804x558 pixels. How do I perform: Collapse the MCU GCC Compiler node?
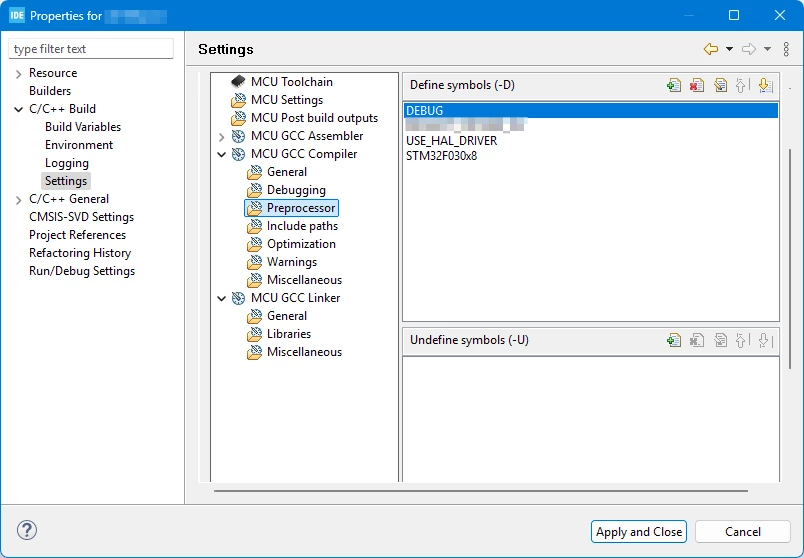pos(222,154)
